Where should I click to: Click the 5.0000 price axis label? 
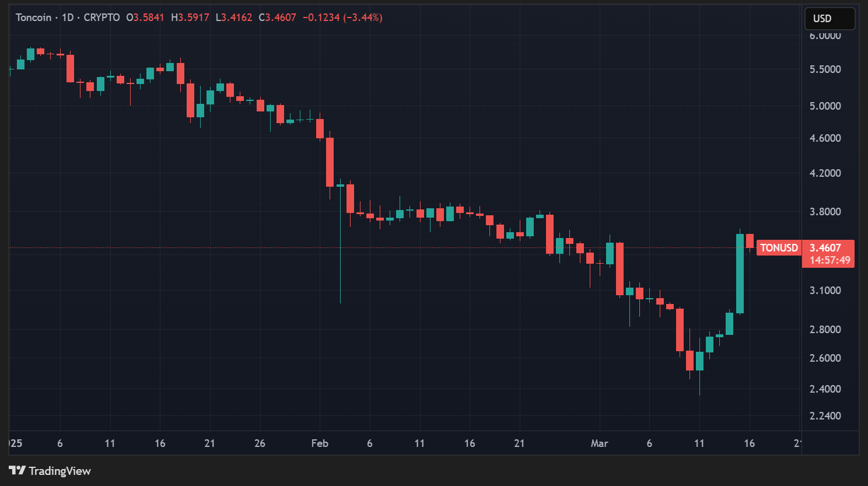coord(825,106)
